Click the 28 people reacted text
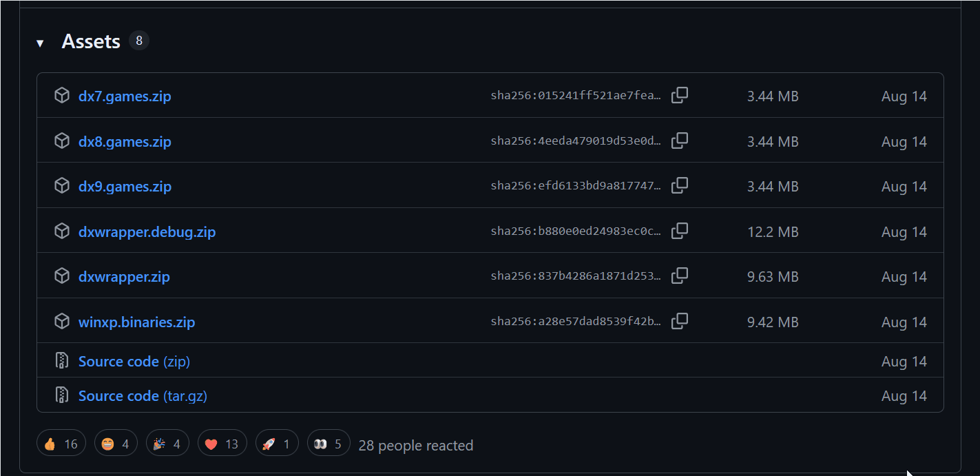The width and height of the screenshot is (980, 476). 415,446
